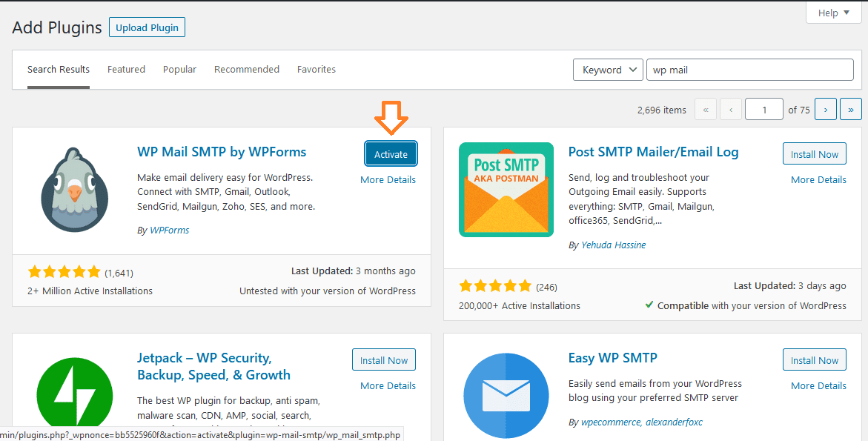This screenshot has width=868, height=441.
Task: Open the Favorites plugins tab
Action: tap(316, 69)
